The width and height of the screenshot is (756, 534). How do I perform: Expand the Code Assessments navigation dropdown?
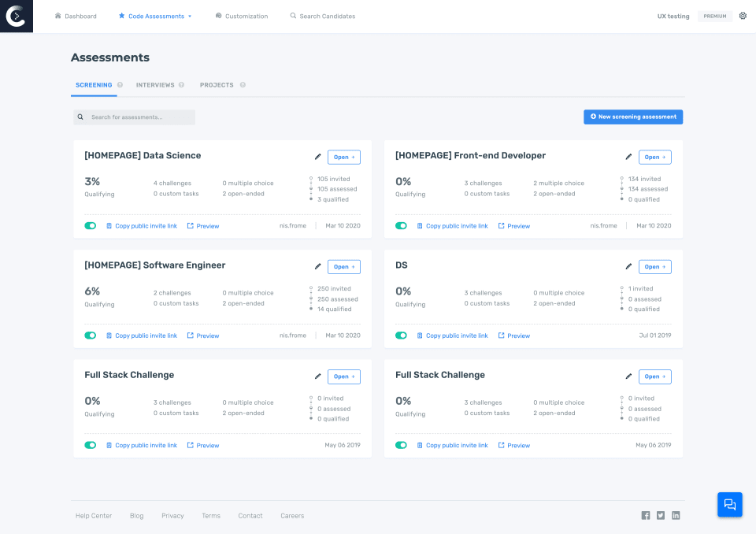pyautogui.click(x=189, y=15)
